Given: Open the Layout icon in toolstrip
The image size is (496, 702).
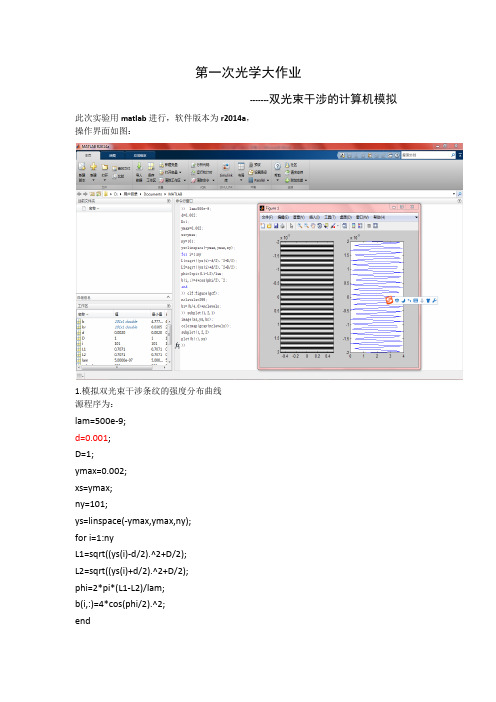Looking at the screenshot, I should pyautogui.click(x=241, y=166).
